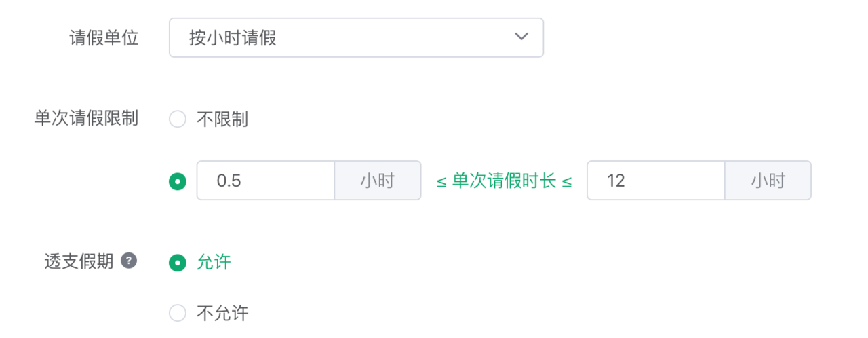Click the 不允许 option label text
This screenshot has width=868, height=338.
(222, 313)
